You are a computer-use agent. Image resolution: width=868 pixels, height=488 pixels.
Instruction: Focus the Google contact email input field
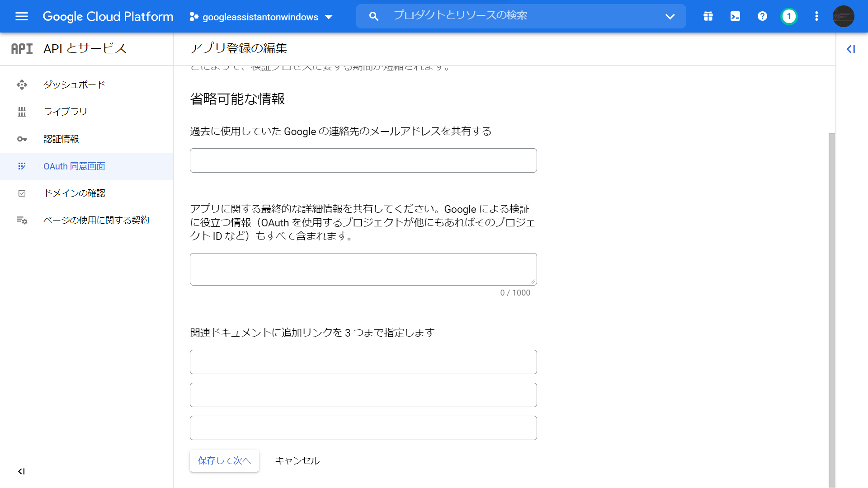363,160
